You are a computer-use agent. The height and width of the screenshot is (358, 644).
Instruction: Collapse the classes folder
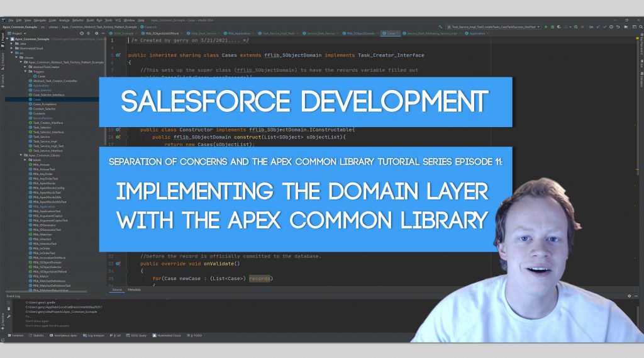[17, 57]
